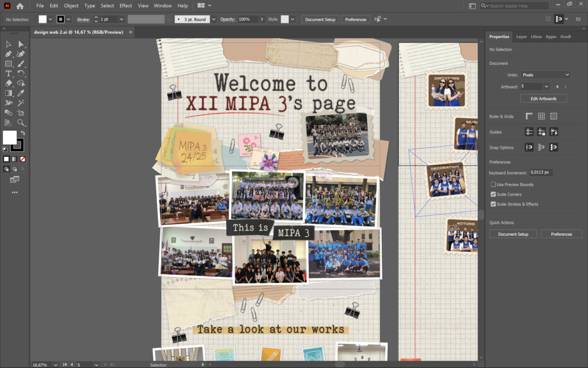The width and height of the screenshot is (588, 368).
Task: Select the Curvature tool
Action: tap(21, 54)
